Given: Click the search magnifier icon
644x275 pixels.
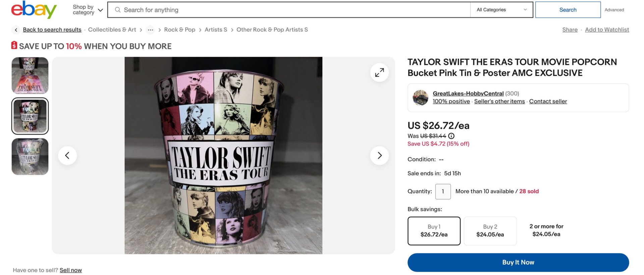Looking at the screenshot, I should [117, 10].
